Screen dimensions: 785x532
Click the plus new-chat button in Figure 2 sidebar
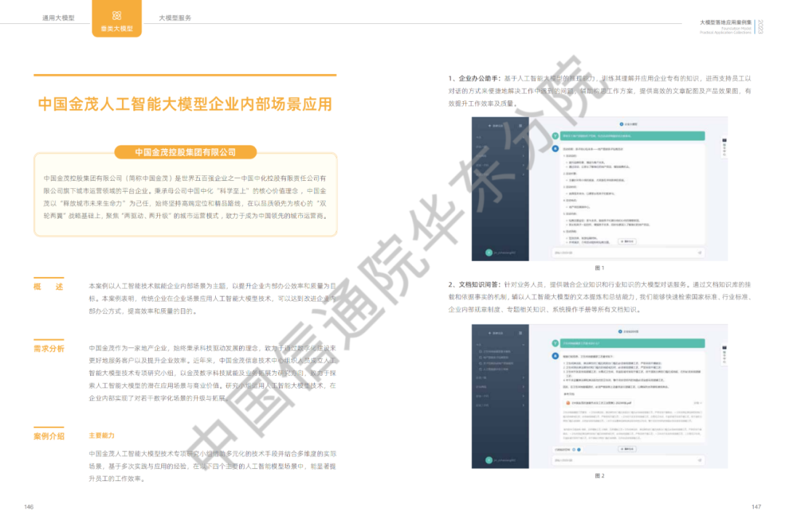496,333
